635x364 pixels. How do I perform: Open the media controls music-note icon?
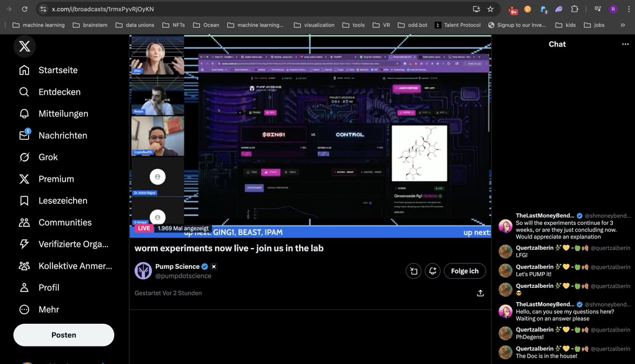[x=597, y=9]
